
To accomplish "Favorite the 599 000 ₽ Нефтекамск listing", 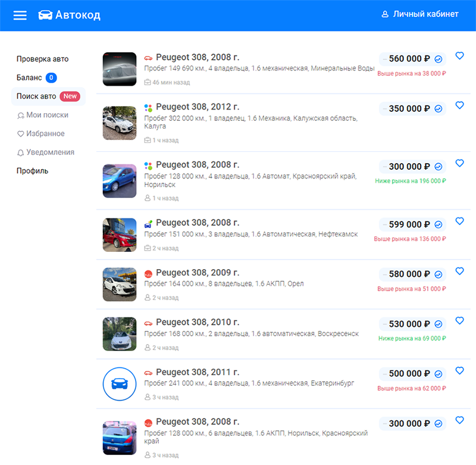I will (459, 221).
